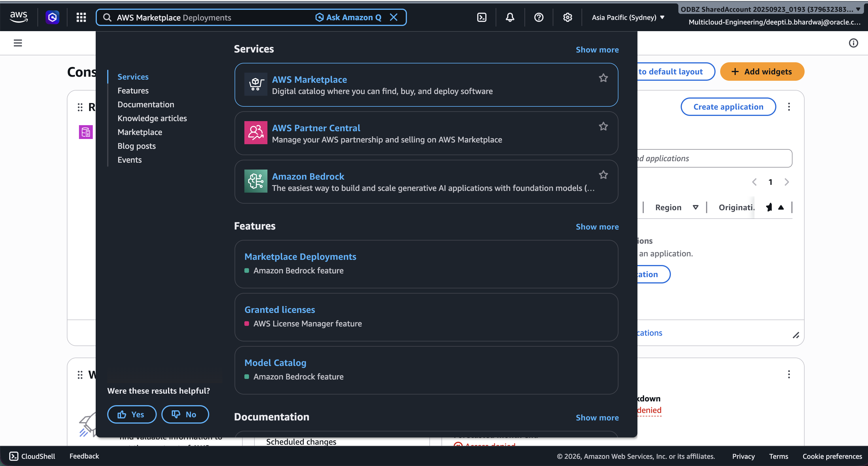Clear the search with the X icon
The image size is (868, 466).
(394, 17)
